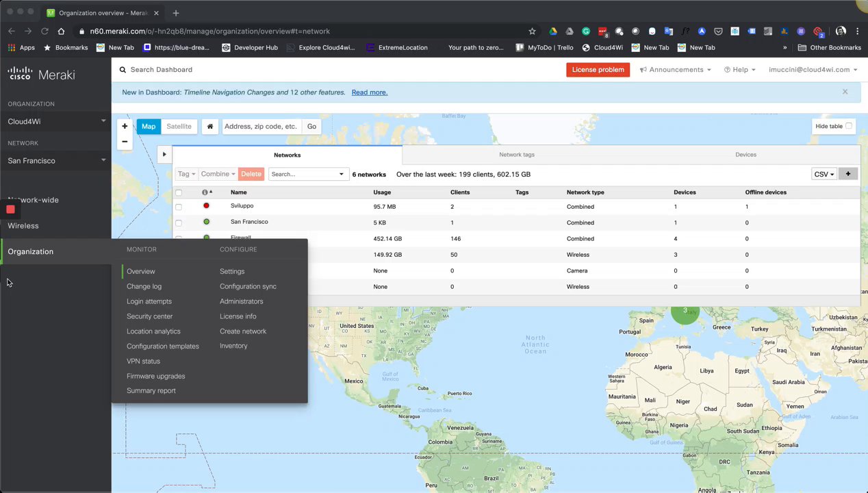Open Inventory from Configure menu
Screen dimensions: 868x493
tap(233, 346)
